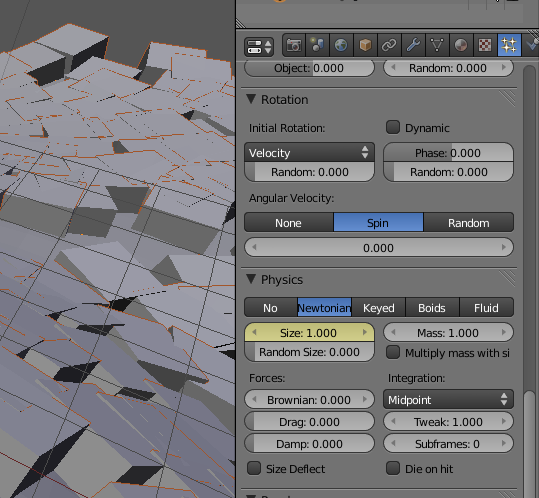Increase Mass value with right arrow

coord(504,332)
